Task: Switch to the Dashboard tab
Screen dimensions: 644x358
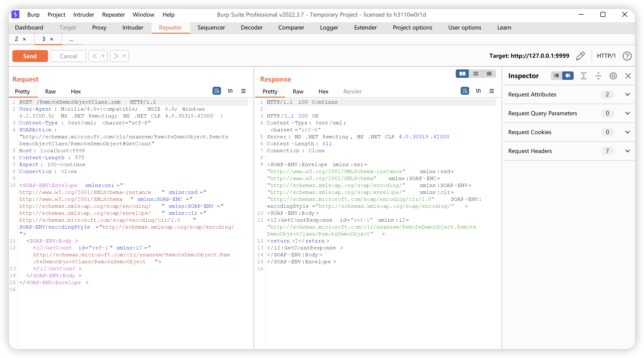Action: (x=29, y=28)
